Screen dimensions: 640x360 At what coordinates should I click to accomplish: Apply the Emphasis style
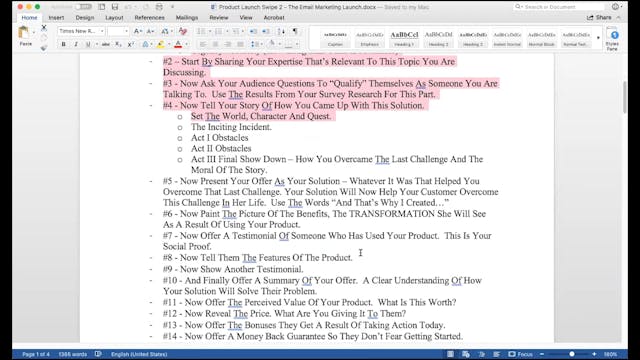pyautogui.click(x=369, y=38)
